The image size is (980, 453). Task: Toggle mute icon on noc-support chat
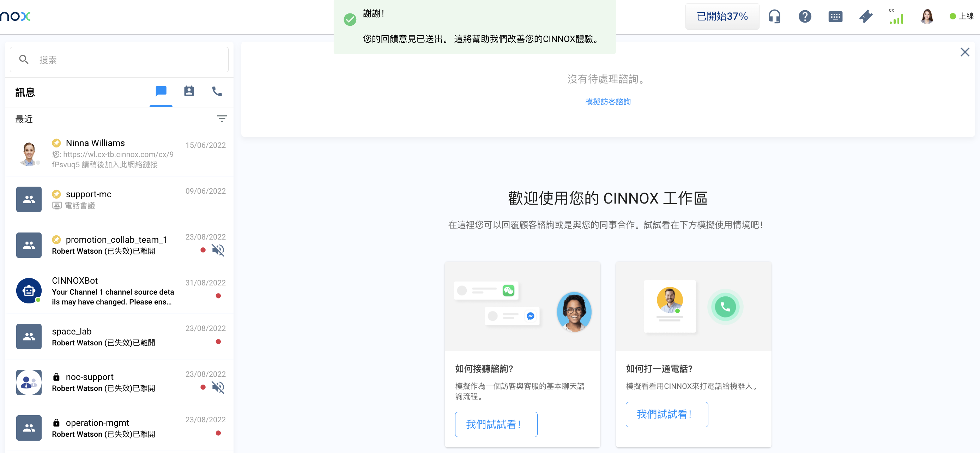pyautogui.click(x=218, y=388)
